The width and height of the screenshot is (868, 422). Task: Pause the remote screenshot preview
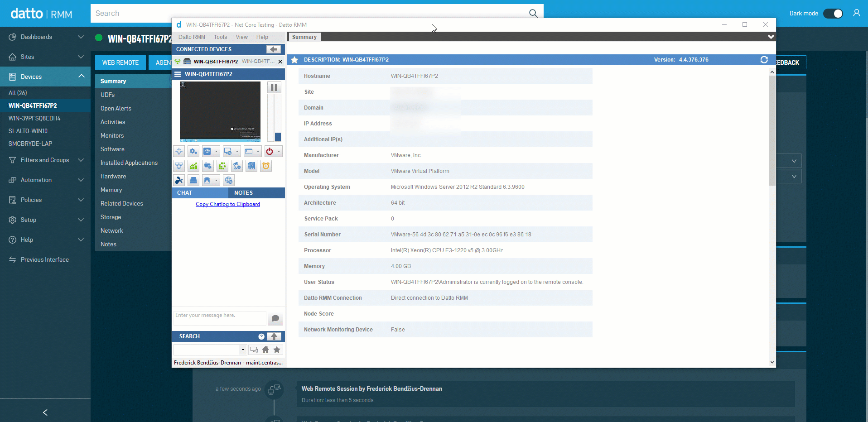(x=274, y=87)
